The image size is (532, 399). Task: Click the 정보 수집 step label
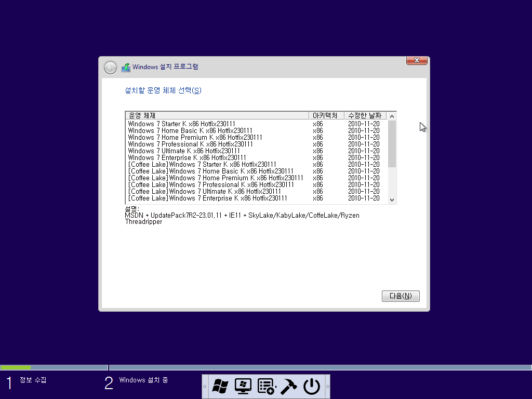coord(33,380)
